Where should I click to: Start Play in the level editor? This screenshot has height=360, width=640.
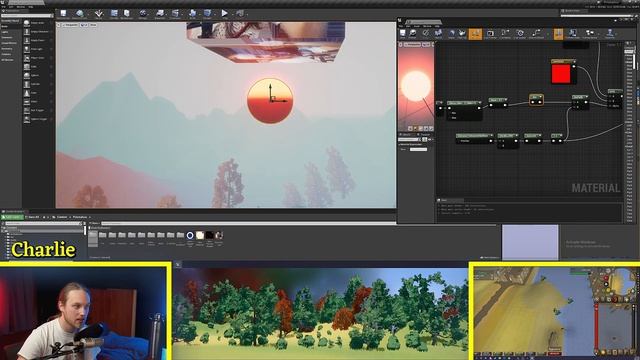[224, 14]
